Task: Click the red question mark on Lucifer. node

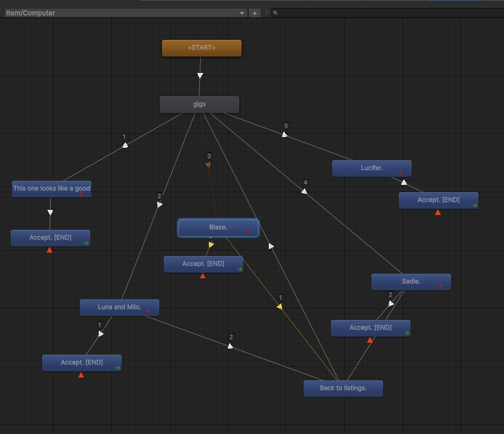Action: (401, 173)
